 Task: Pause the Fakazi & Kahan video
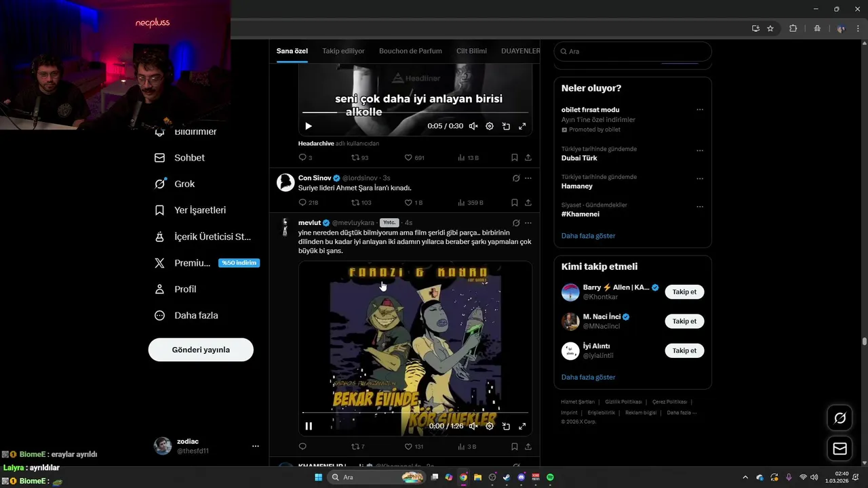tap(309, 426)
